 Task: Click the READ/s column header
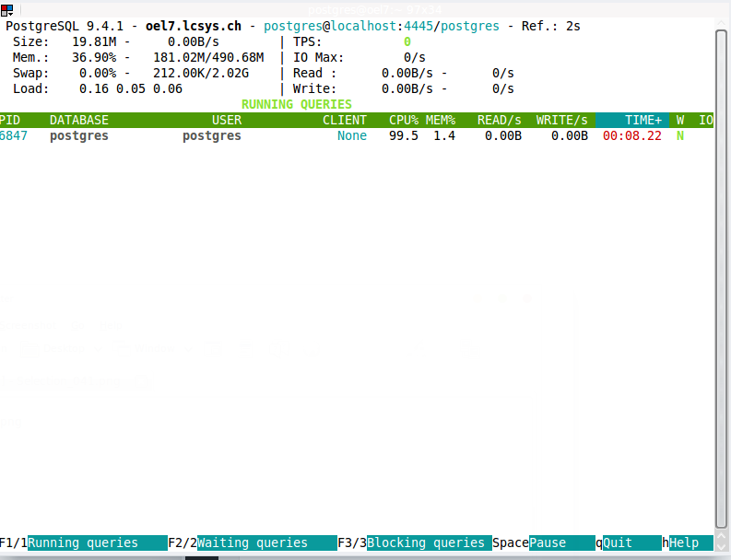pos(500,120)
